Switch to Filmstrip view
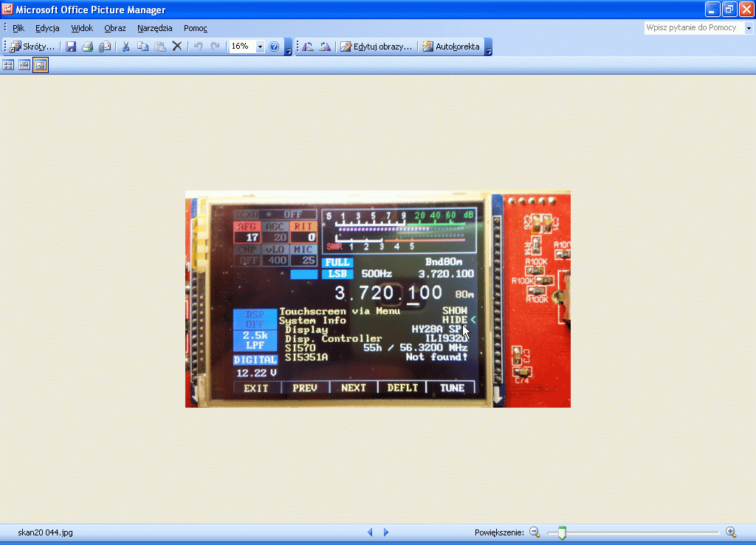 click(x=24, y=66)
